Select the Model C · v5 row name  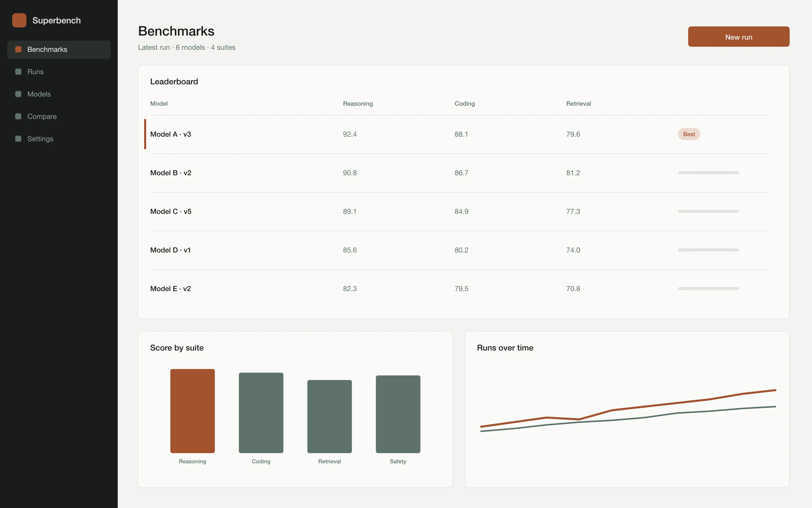tap(171, 211)
